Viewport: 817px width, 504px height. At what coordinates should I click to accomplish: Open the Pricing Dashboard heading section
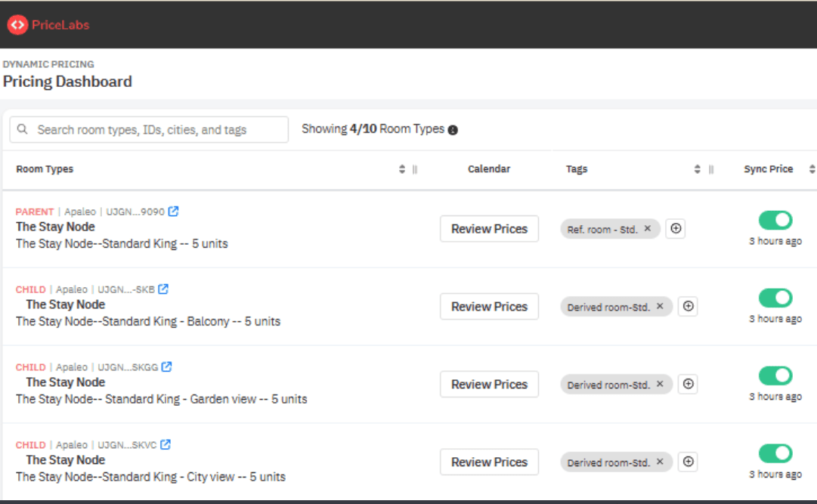click(68, 81)
